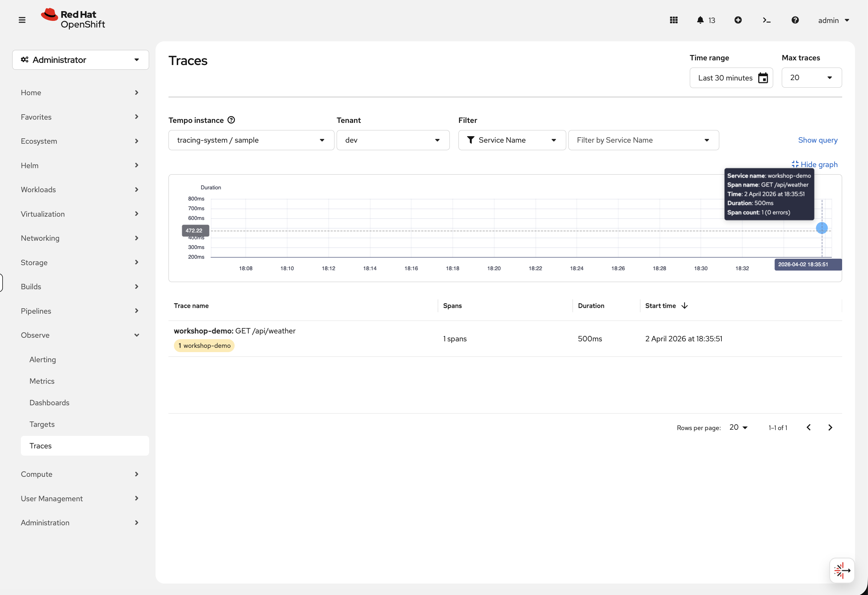Open the Max traces dropdown
868x595 pixels.
(811, 78)
